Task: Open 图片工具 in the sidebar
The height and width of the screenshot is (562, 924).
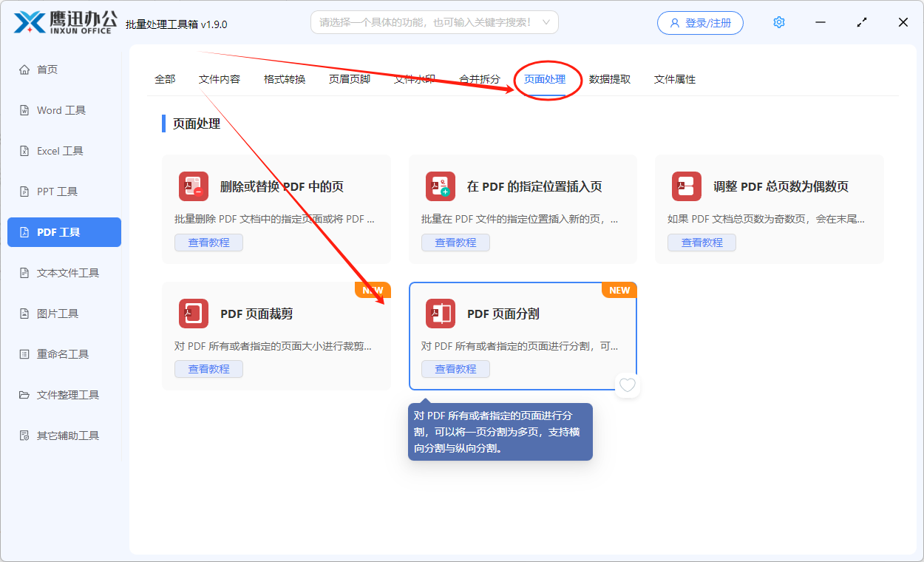Action: [64, 314]
